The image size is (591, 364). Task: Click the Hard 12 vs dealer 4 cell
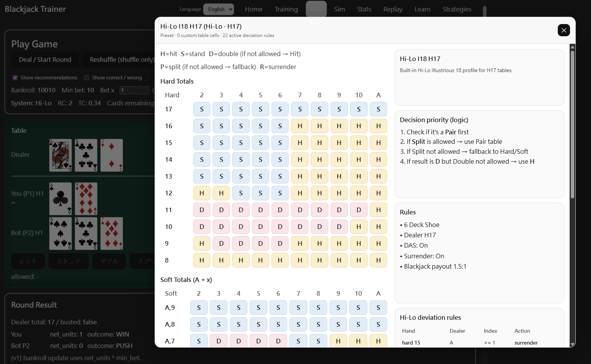pyautogui.click(x=241, y=193)
